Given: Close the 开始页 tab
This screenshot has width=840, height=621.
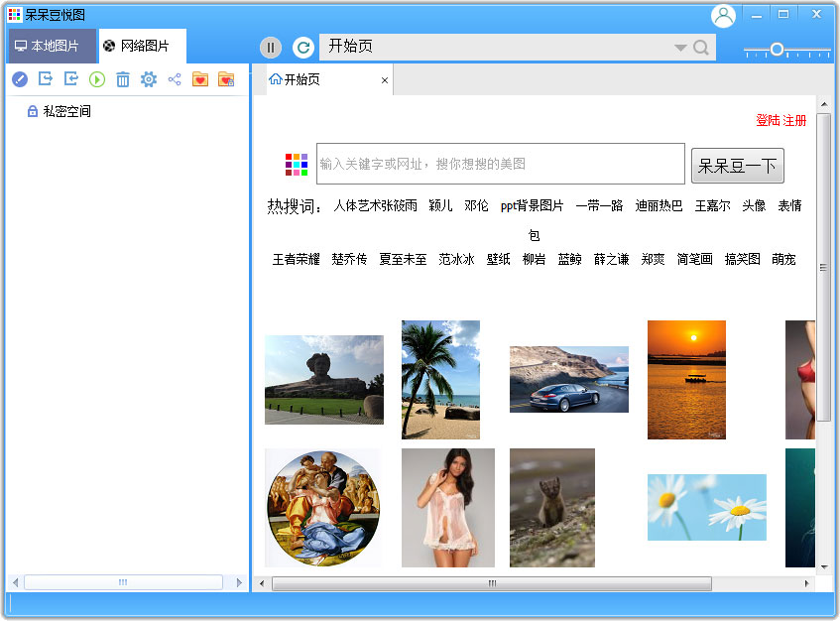Looking at the screenshot, I should coord(385,80).
